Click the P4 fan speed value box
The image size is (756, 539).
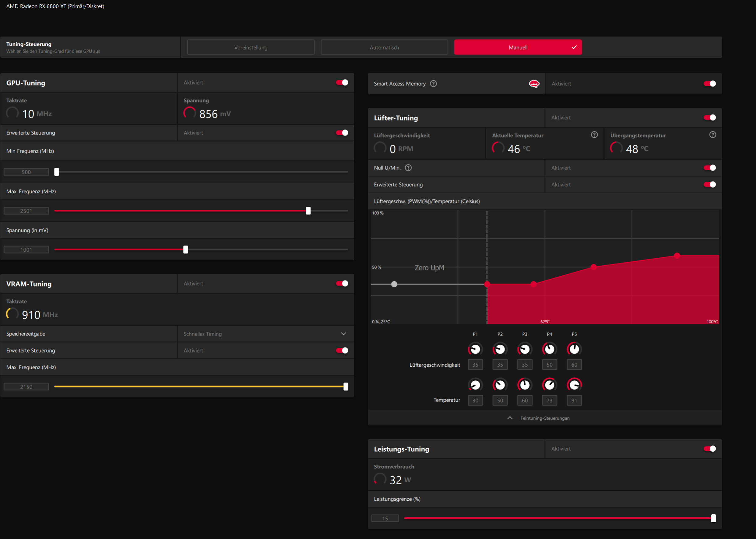549,365
